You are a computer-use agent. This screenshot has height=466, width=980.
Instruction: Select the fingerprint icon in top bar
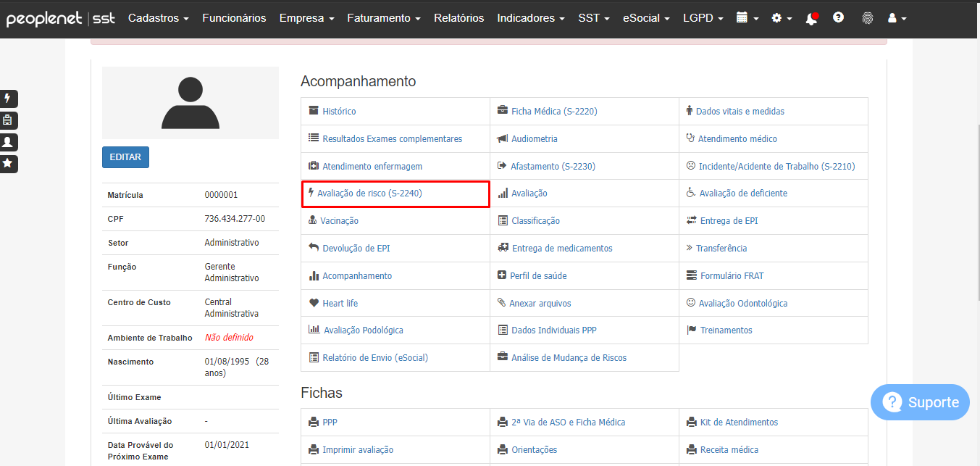[x=866, y=18]
